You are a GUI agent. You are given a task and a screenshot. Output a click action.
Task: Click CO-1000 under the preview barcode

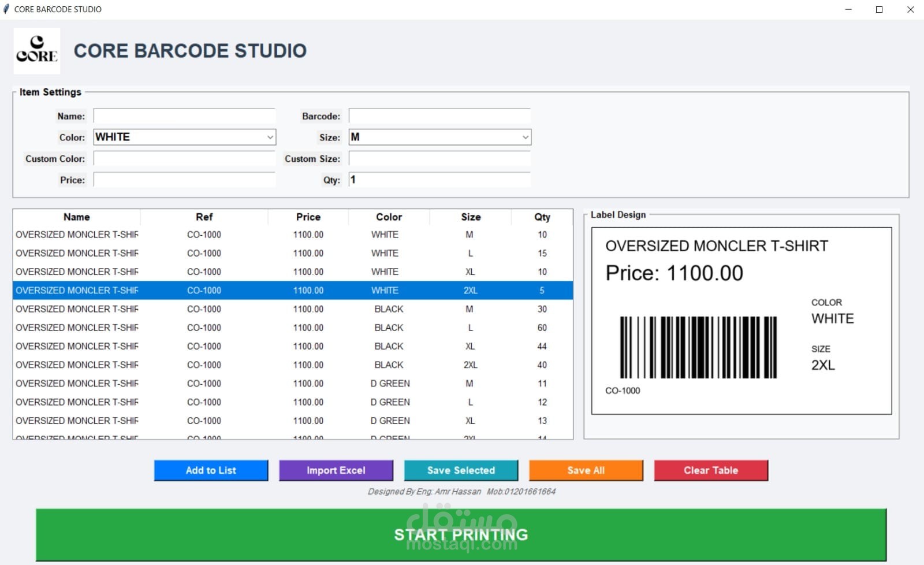coord(623,391)
